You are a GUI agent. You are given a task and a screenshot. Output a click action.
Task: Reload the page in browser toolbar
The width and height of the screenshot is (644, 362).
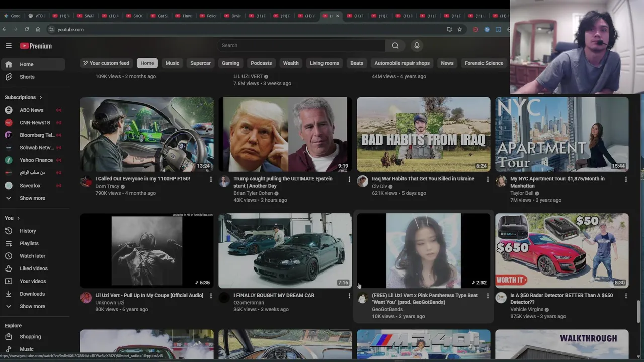pos(27,29)
